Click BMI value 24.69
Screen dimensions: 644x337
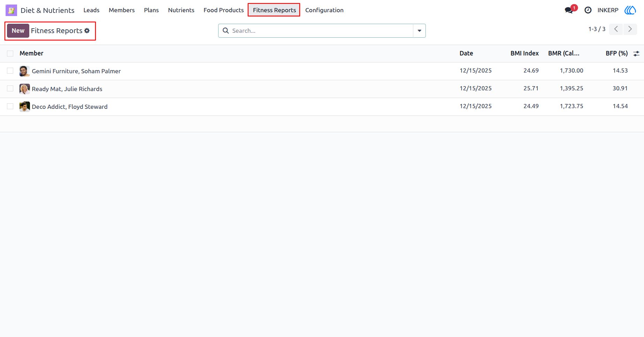tap(531, 71)
